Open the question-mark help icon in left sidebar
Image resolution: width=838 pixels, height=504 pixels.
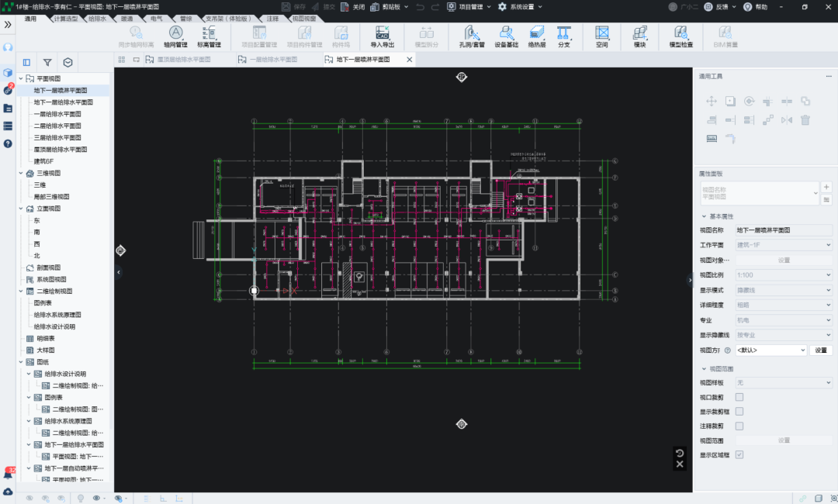click(8, 143)
